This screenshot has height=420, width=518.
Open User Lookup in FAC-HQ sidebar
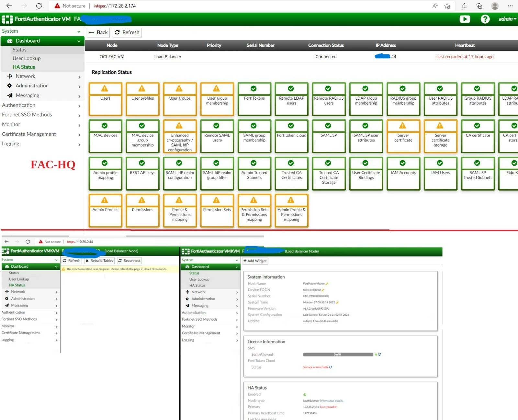[27, 58]
